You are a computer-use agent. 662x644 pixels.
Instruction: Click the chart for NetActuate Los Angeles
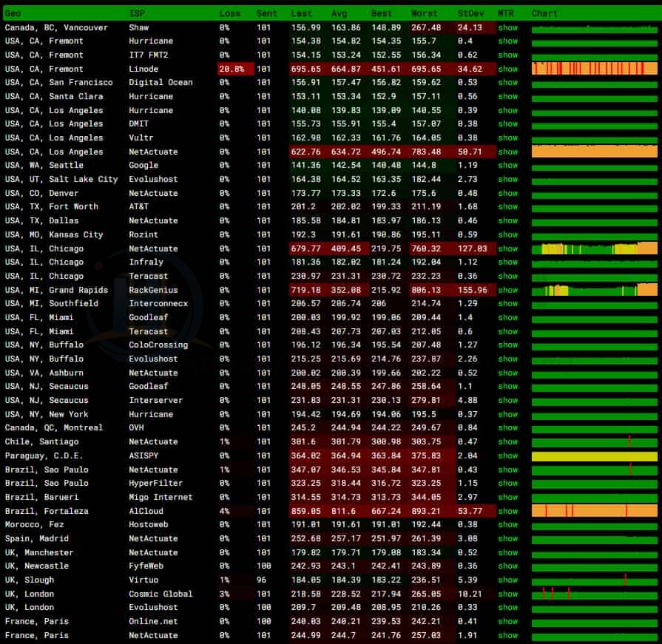(x=594, y=152)
